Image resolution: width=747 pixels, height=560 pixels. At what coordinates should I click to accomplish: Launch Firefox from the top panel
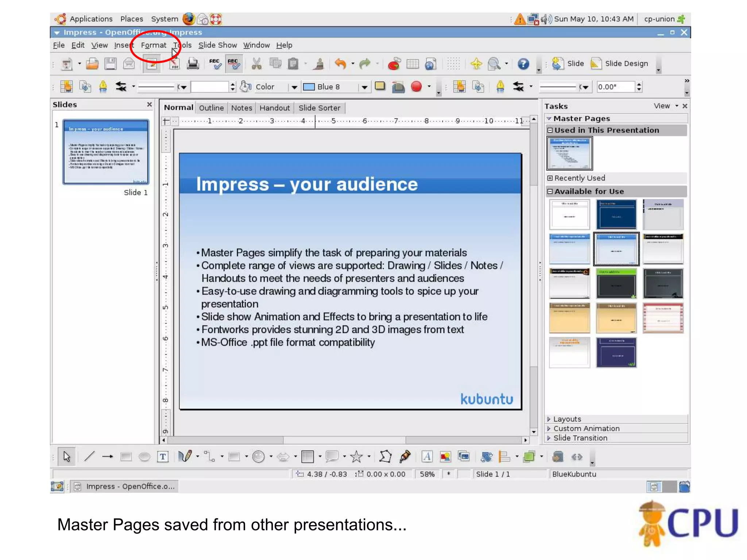point(189,19)
